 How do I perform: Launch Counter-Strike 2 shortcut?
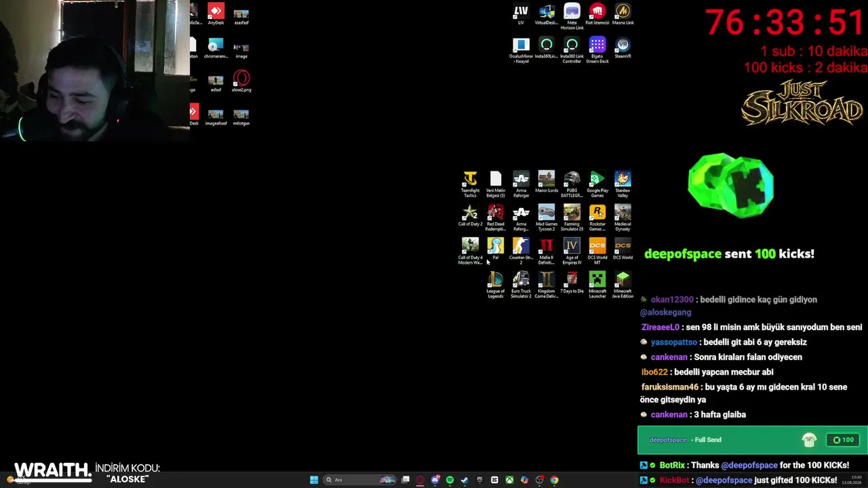click(521, 251)
